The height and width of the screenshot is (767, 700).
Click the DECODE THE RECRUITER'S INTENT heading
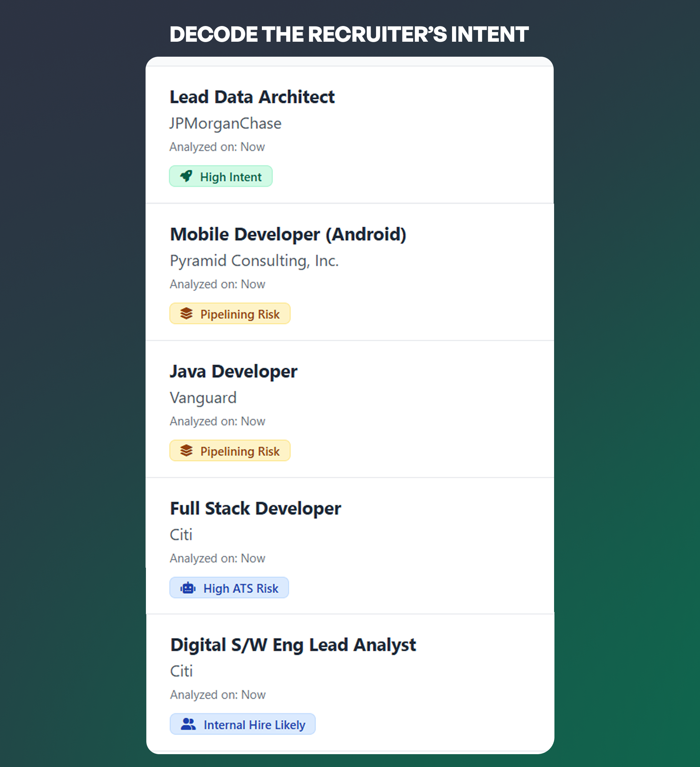[x=349, y=34]
